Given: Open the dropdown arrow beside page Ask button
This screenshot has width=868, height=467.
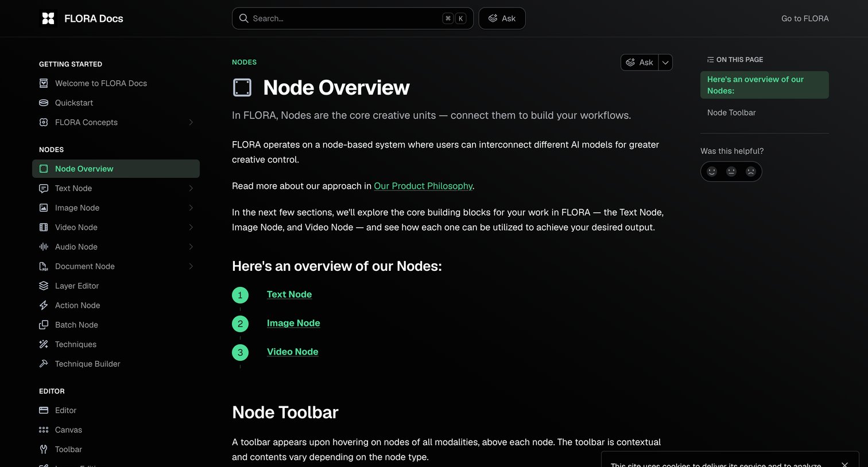Looking at the screenshot, I should click(665, 63).
